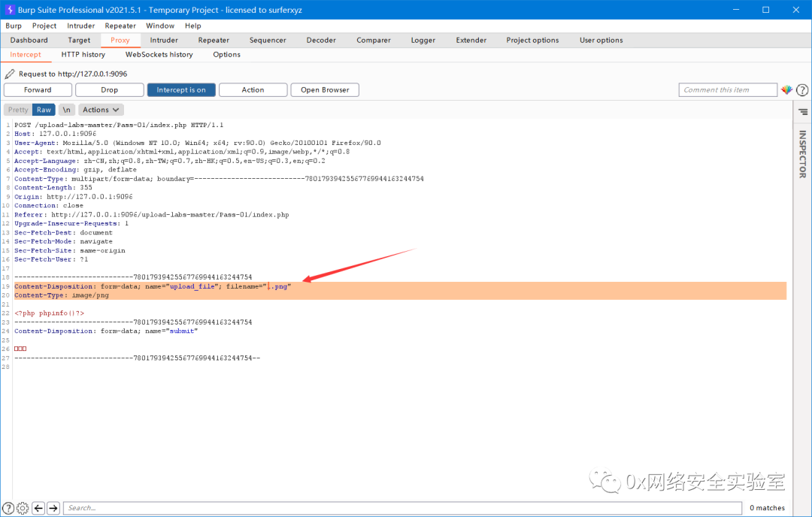Open the HTTP history sub-tab

(x=83, y=55)
